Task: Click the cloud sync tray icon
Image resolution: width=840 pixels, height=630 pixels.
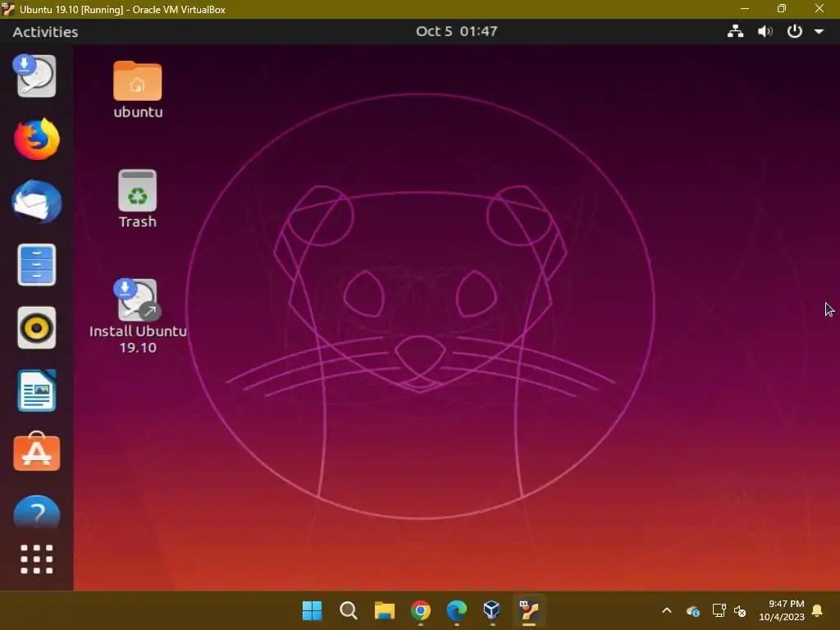Action: coord(692,610)
